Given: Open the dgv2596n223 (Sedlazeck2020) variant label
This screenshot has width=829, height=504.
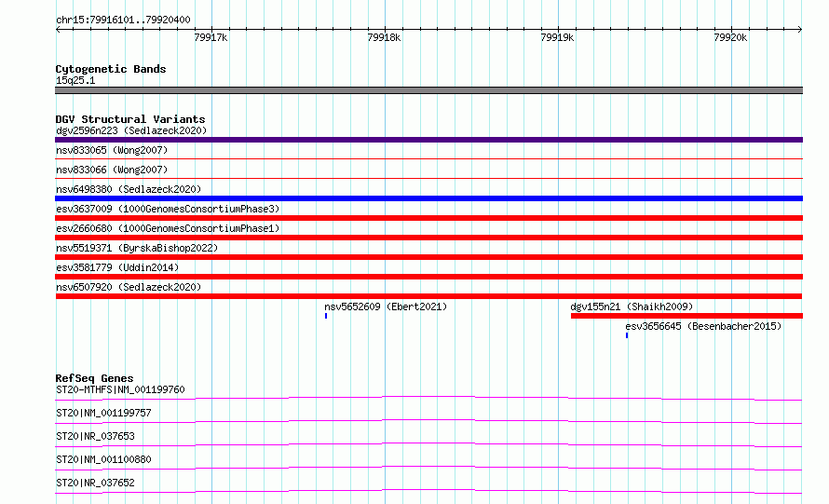Looking at the screenshot, I should click(131, 130).
